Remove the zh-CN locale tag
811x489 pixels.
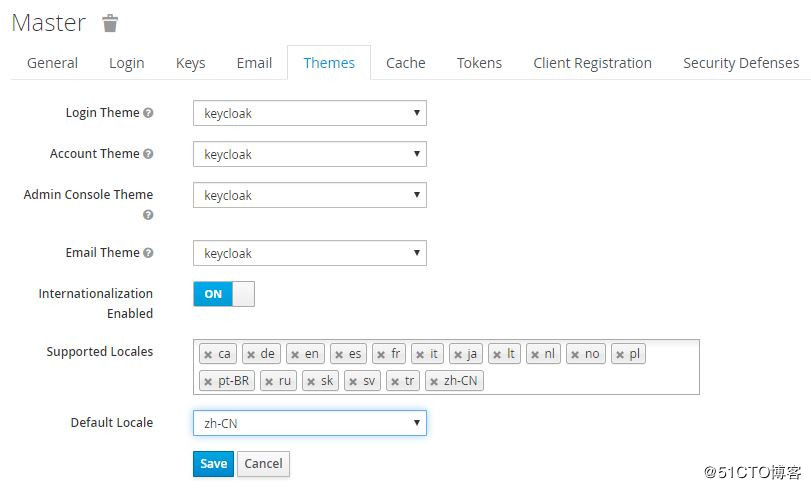(433, 381)
